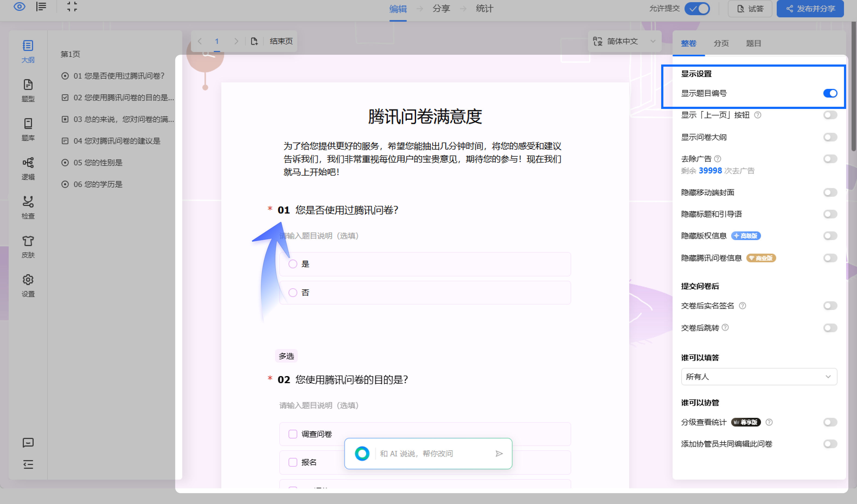Switch to the 统计 step tab
Screen dimensions: 857x504
[x=484, y=9]
